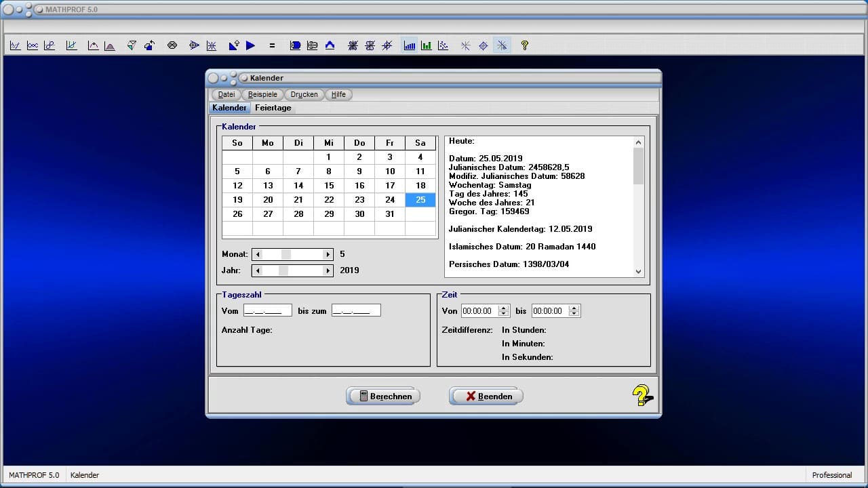Viewport: 868px width, 488px height.
Task: Click the yellow help icon in Kalender dialog
Action: [642, 395]
